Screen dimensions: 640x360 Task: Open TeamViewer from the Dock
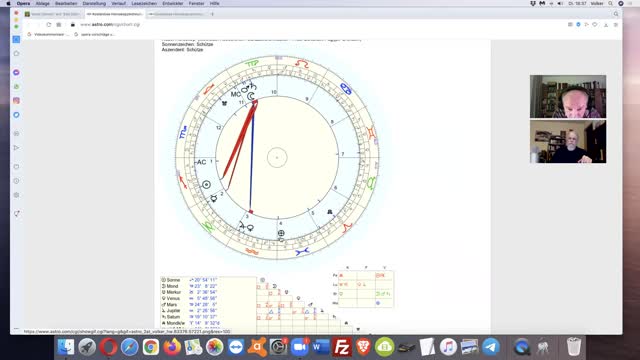236,347
